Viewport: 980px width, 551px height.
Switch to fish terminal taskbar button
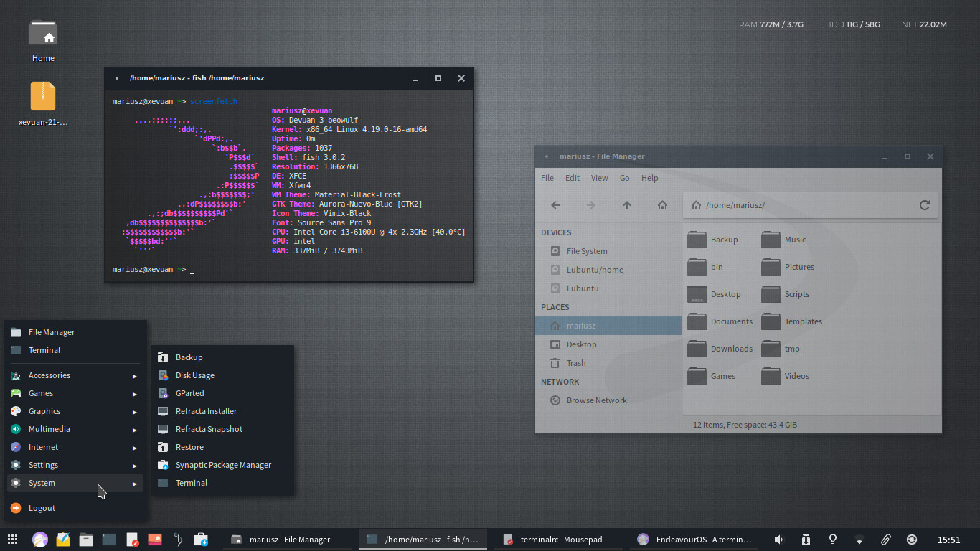coord(423,540)
